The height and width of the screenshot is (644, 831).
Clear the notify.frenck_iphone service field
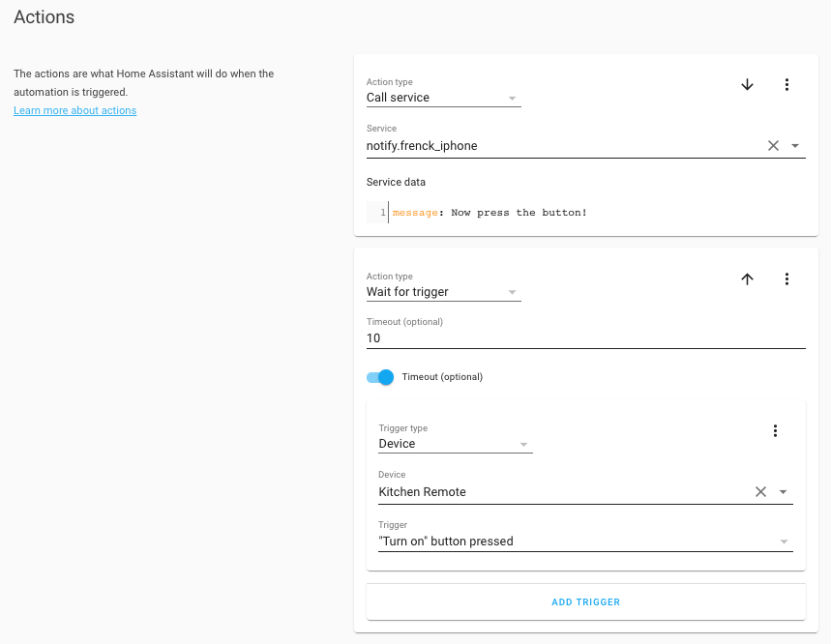pos(773,145)
